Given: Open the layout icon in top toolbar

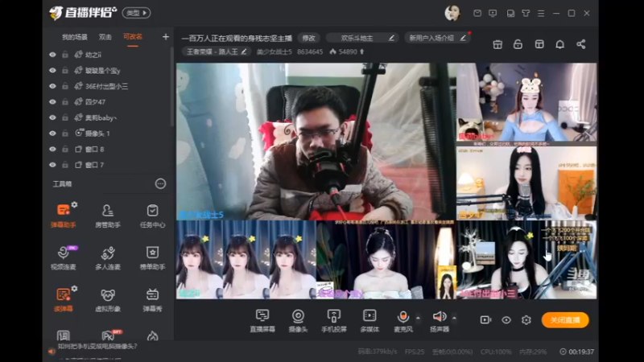Looking at the screenshot, I should pyautogui.click(x=539, y=44).
